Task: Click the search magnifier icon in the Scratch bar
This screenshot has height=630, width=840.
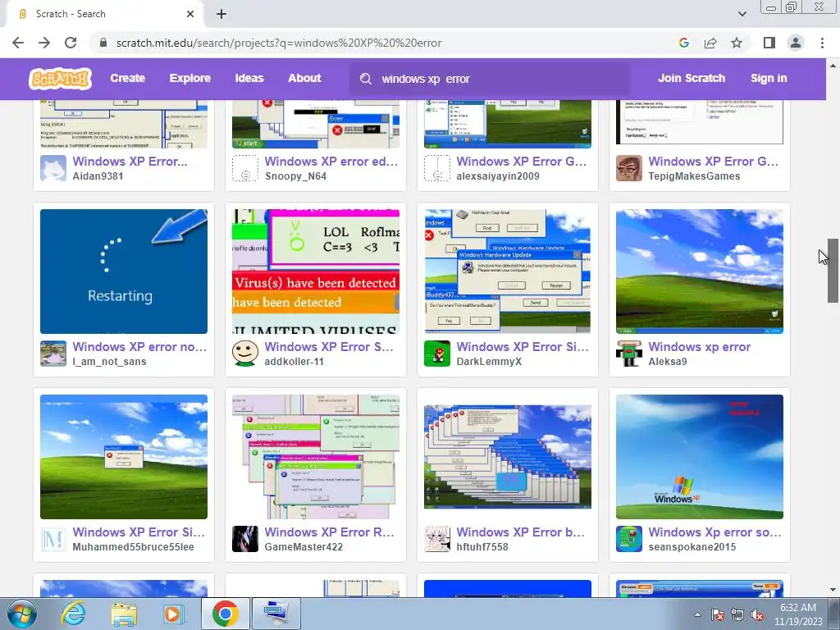Action: [x=366, y=79]
